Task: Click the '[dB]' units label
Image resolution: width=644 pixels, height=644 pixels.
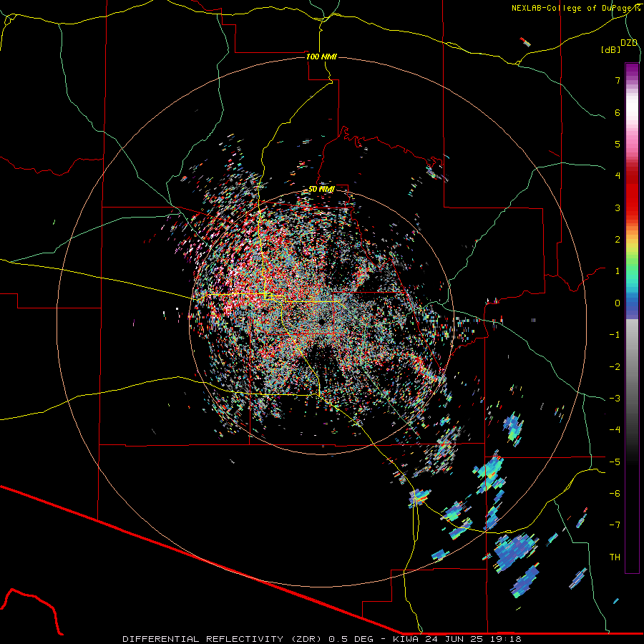Action: 611,50
